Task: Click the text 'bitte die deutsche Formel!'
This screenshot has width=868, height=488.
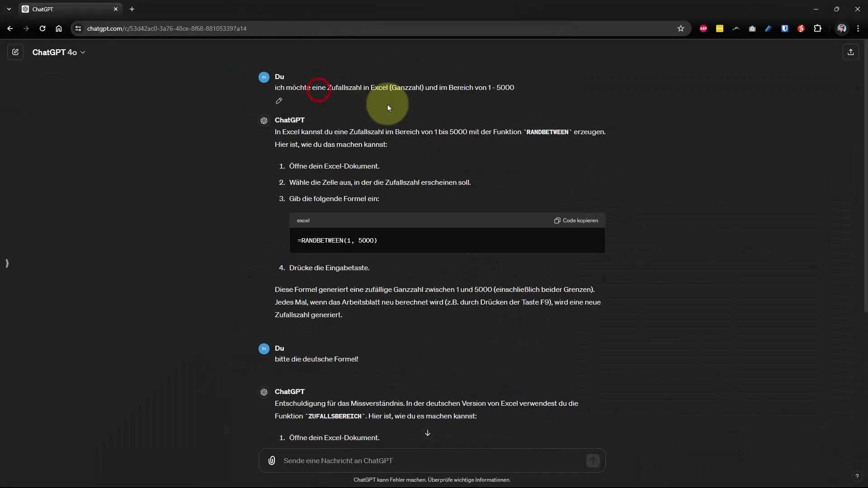Action: 316,359
